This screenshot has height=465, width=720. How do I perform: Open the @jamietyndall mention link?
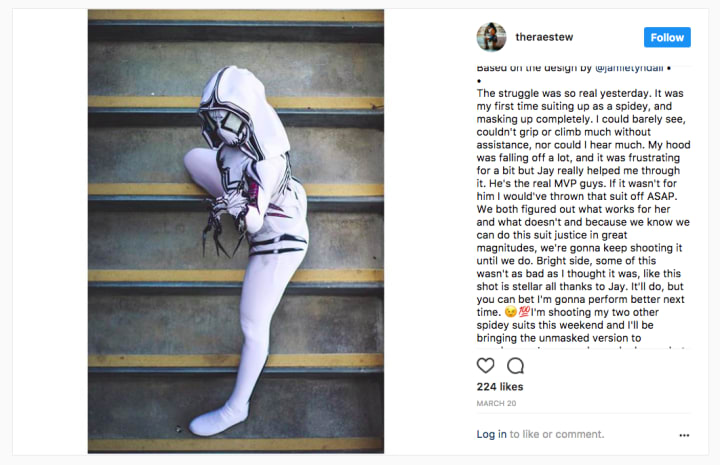[629, 68]
